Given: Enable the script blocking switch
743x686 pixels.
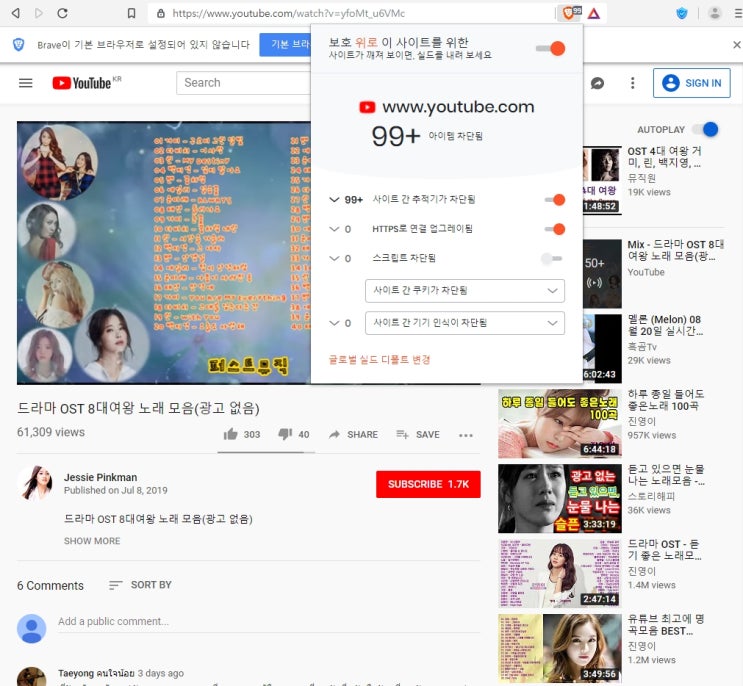Looking at the screenshot, I should tap(552, 259).
